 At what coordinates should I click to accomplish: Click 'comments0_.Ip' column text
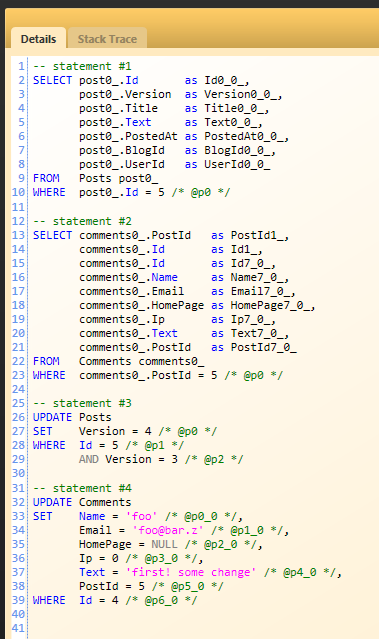click(x=122, y=320)
